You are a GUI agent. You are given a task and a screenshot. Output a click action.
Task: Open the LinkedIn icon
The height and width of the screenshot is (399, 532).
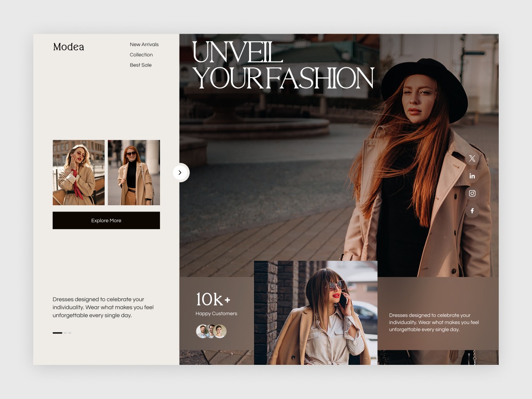472,176
